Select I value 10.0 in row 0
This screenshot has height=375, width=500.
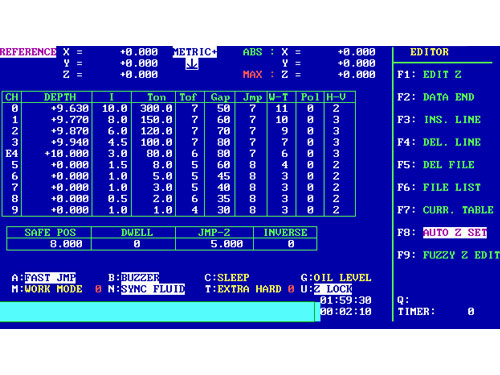click(x=115, y=108)
